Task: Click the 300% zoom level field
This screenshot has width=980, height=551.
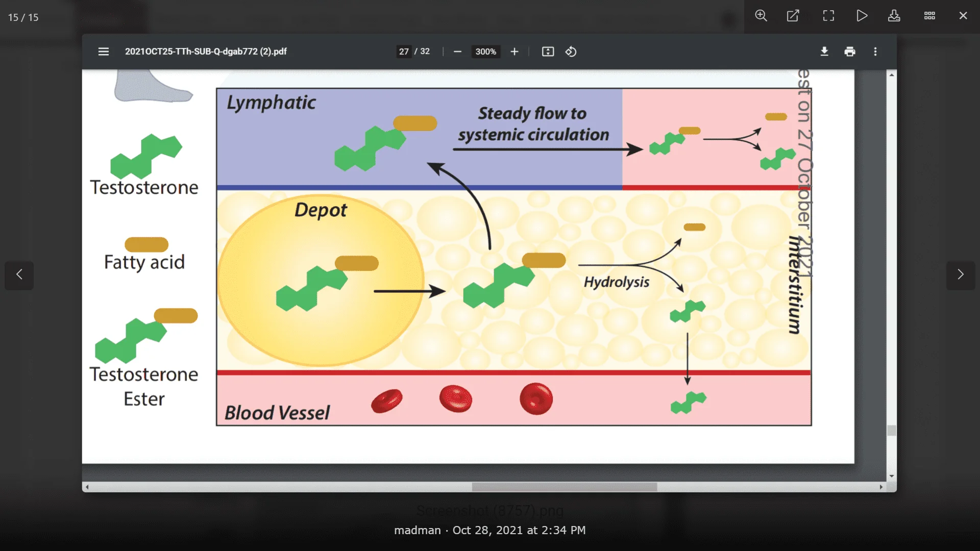Action: pos(485,52)
